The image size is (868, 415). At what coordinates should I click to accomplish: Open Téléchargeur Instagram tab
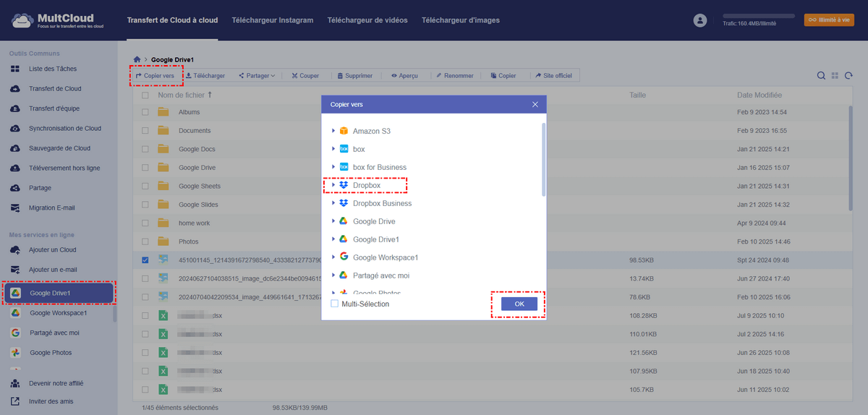point(273,20)
